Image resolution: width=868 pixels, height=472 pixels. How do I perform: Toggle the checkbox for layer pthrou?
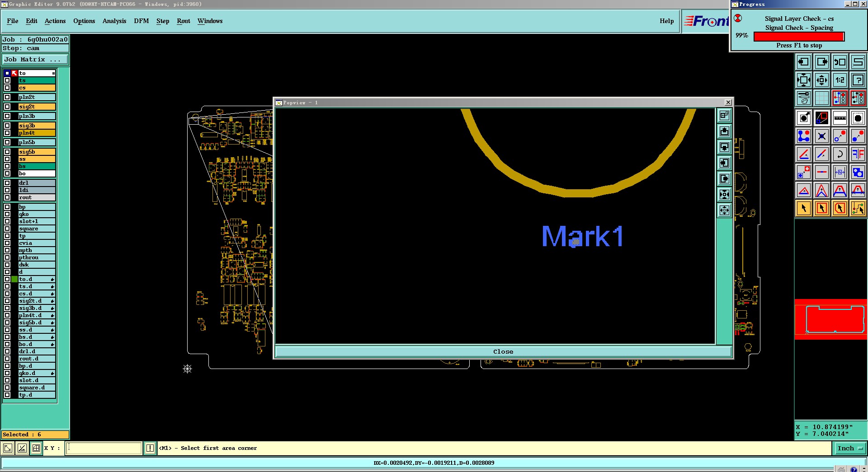pos(7,257)
